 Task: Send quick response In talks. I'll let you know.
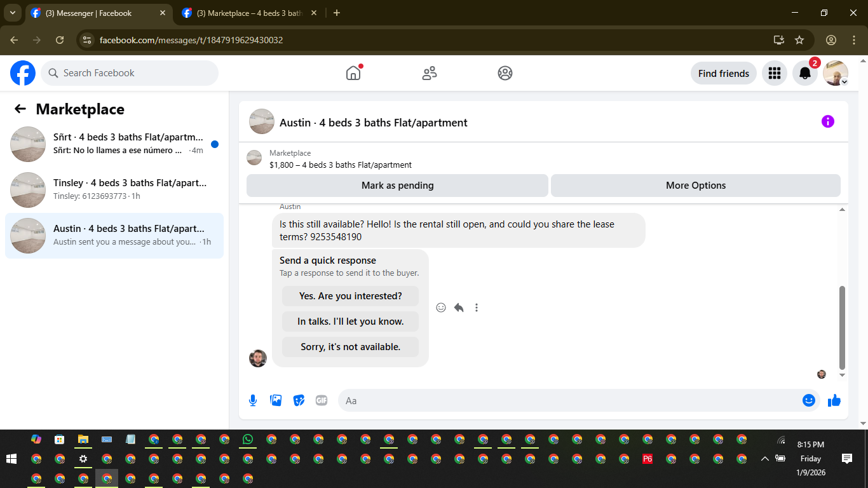tap(351, 322)
